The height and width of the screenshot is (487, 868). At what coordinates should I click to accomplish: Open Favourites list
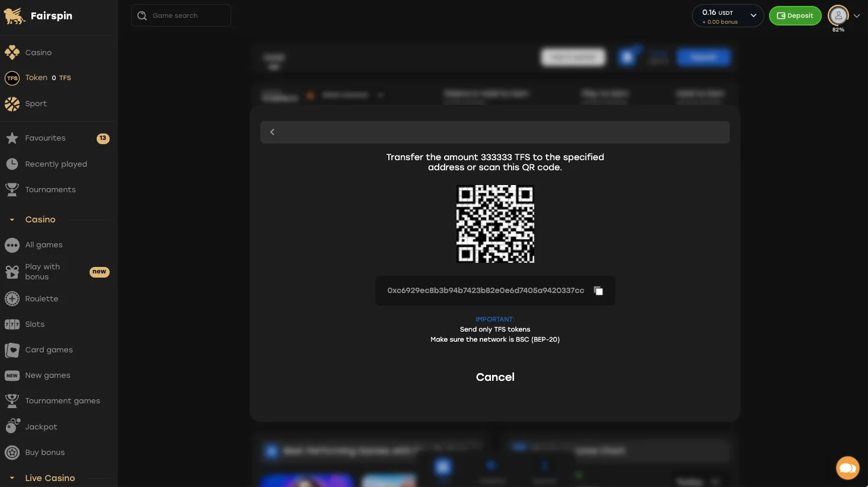[x=45, y=138]
